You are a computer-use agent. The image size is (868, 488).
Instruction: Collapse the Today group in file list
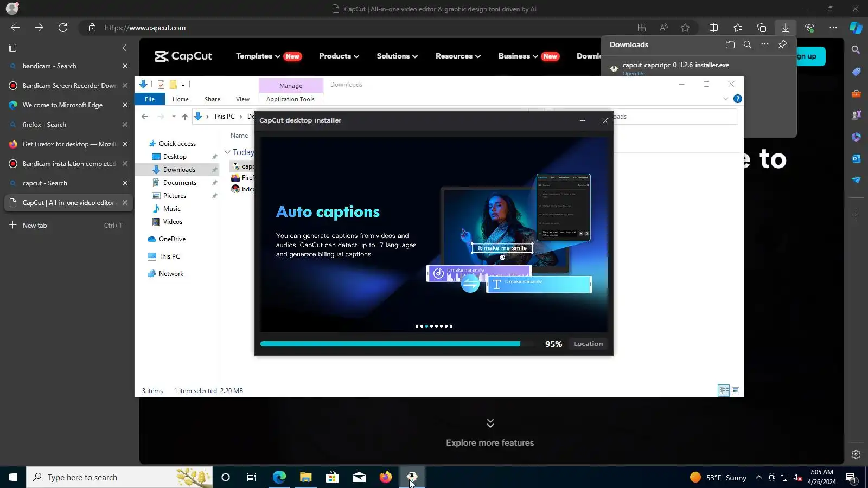coord(228,152)
